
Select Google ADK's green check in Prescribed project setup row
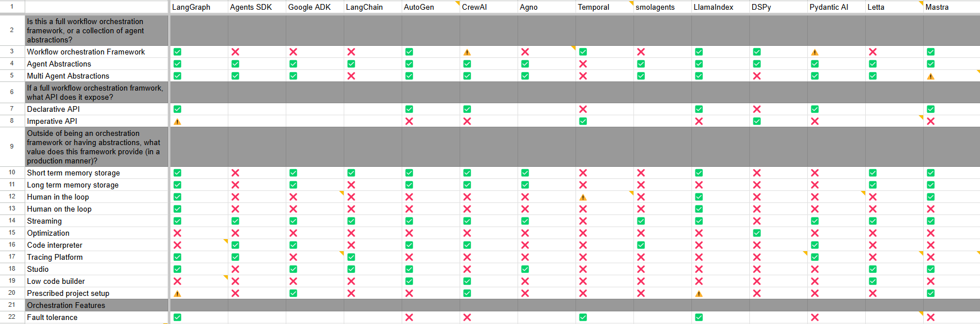293,293
